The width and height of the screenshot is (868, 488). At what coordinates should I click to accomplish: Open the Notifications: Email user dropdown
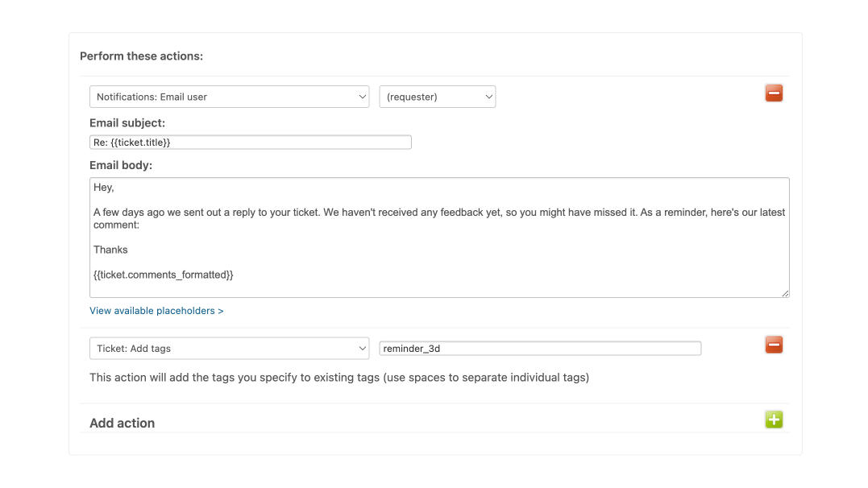tap(229, 97)
